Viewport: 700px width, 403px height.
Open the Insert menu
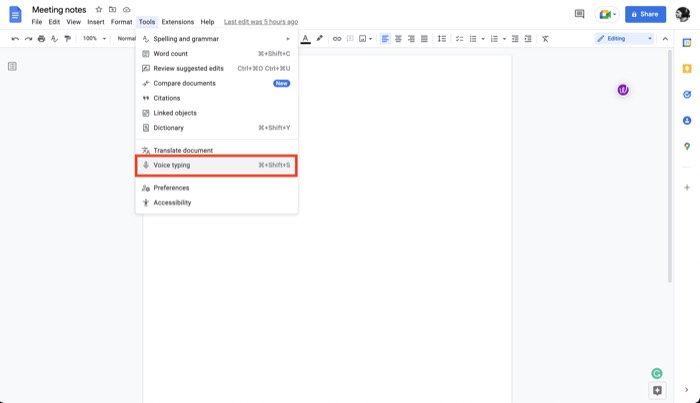click(x=96, y=22)
